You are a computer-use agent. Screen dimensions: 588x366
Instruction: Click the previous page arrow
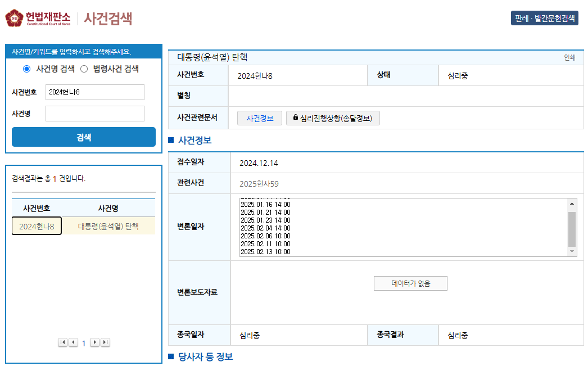[x=73, y=342]
